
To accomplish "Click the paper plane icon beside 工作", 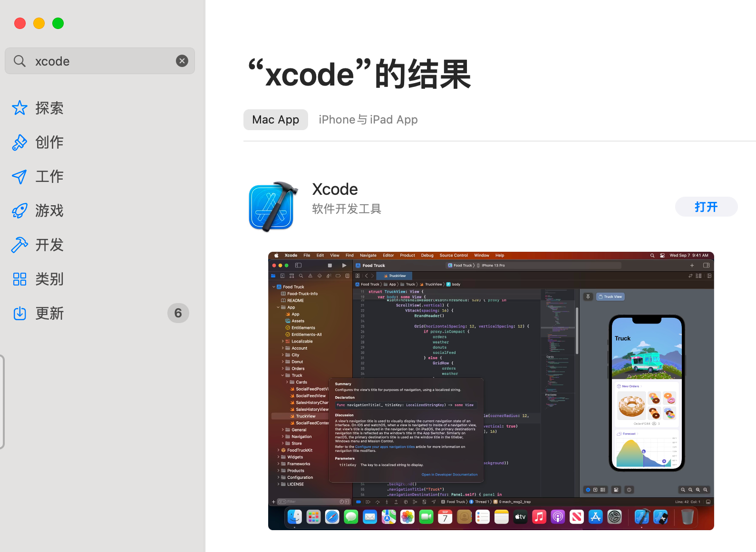I will point(19,176).
